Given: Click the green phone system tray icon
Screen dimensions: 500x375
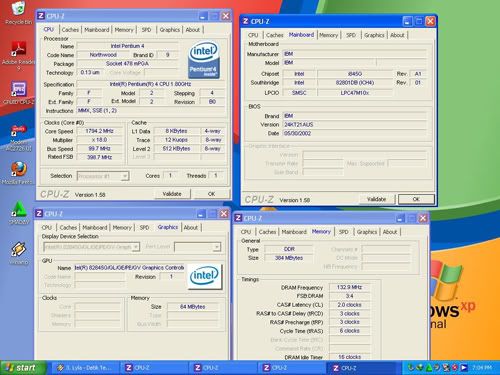Looking at the screenshot, I should [411, 368].
